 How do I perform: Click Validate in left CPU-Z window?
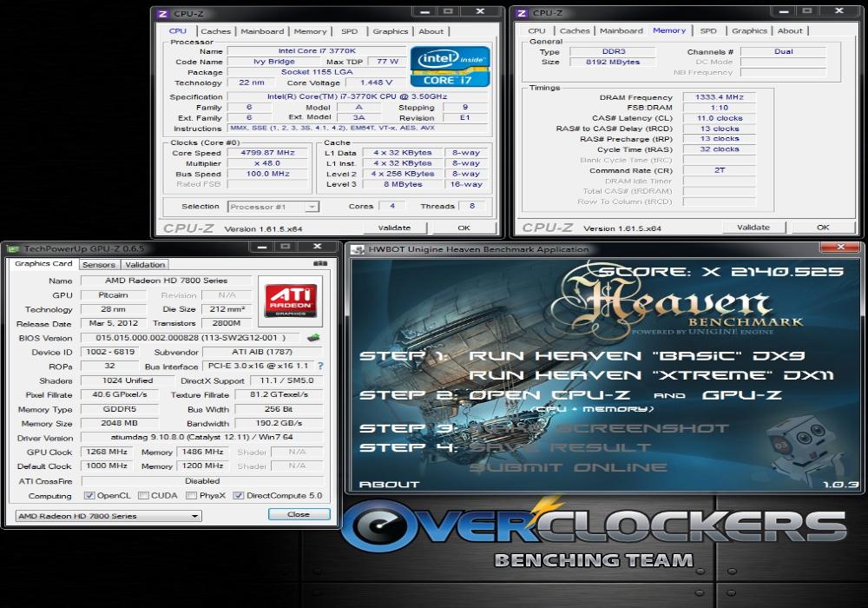[x=395, y=228]
